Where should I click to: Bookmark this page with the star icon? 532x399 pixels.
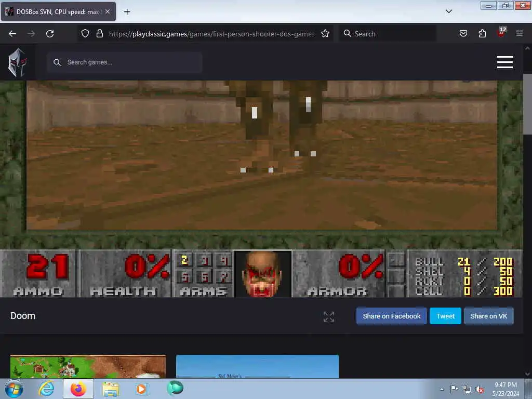[x=325, y=33]
